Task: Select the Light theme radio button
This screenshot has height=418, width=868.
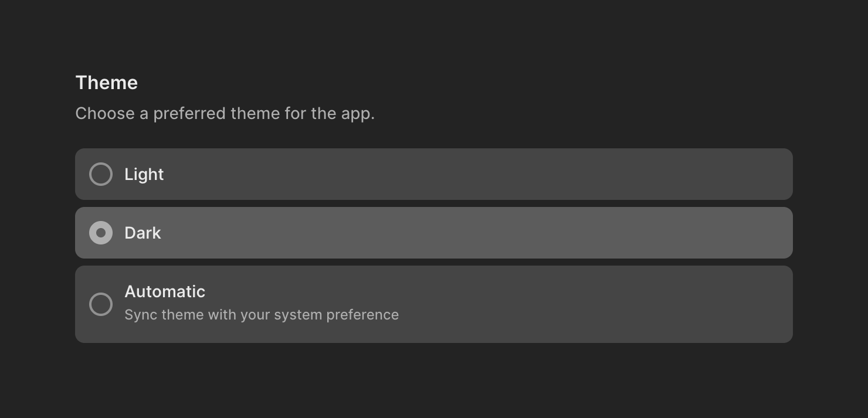Action: click(x=101, y=174)
